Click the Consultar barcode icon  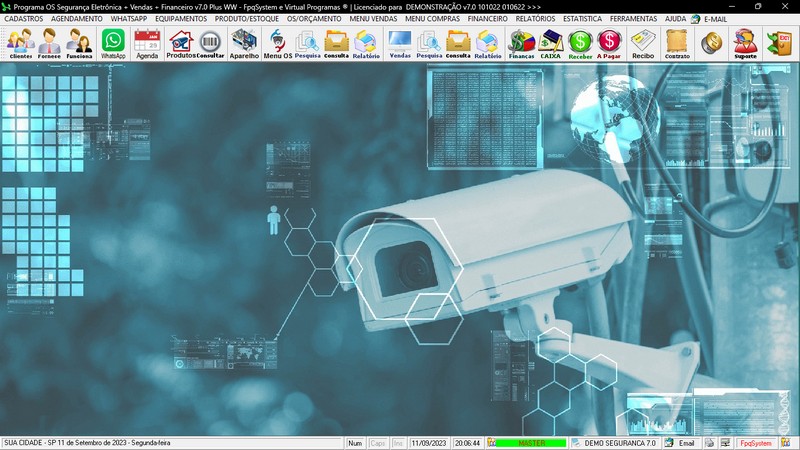pos(210,44)
